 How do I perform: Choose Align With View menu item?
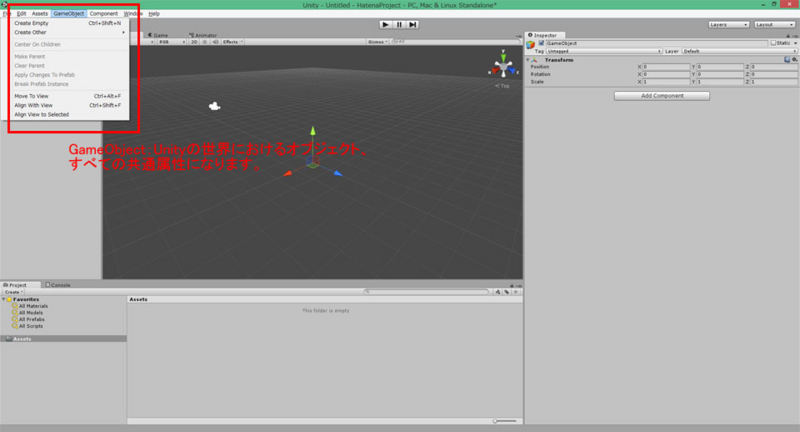tap(67, 105)
